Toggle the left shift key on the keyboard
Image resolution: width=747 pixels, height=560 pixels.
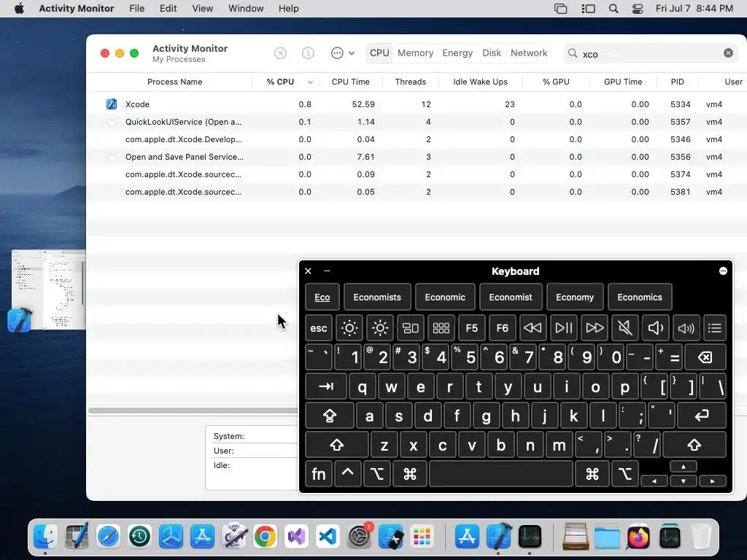coord(337,445)
